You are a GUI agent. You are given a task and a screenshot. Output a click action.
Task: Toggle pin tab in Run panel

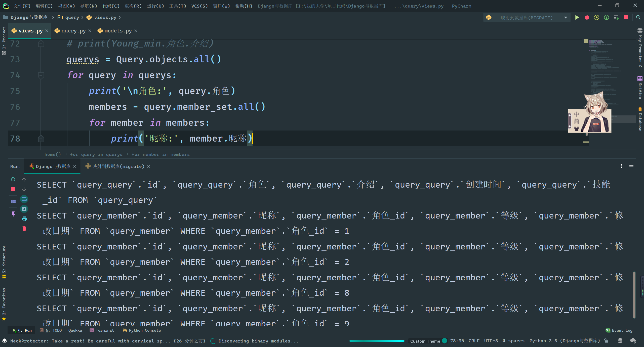tap(13, 214)
